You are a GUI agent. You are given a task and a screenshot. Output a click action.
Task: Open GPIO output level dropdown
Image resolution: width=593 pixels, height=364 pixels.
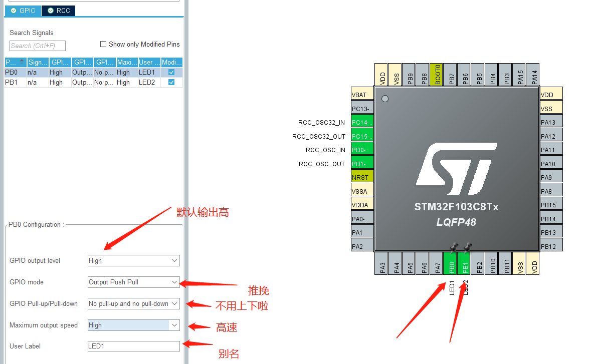point(133,260)
